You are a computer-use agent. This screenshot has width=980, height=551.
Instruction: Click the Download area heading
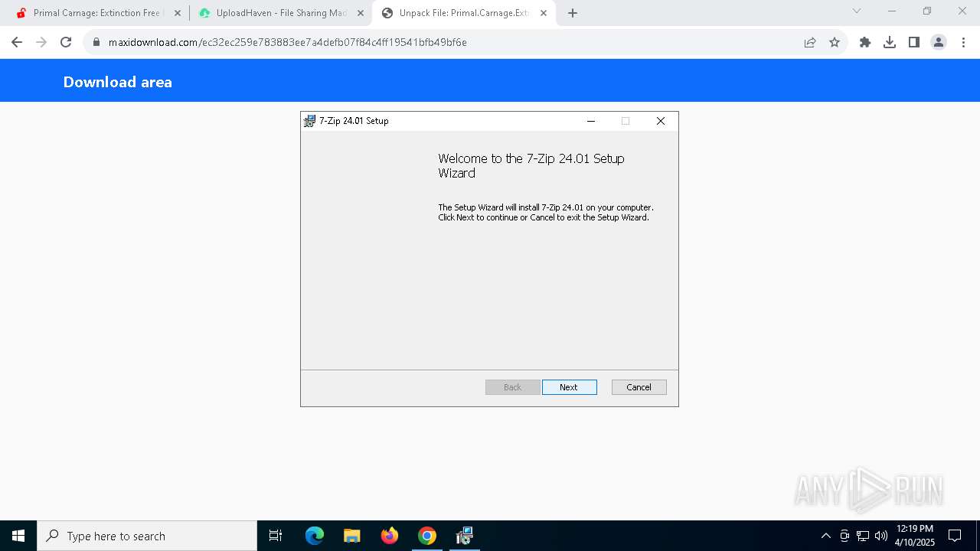tap(118, 82)
